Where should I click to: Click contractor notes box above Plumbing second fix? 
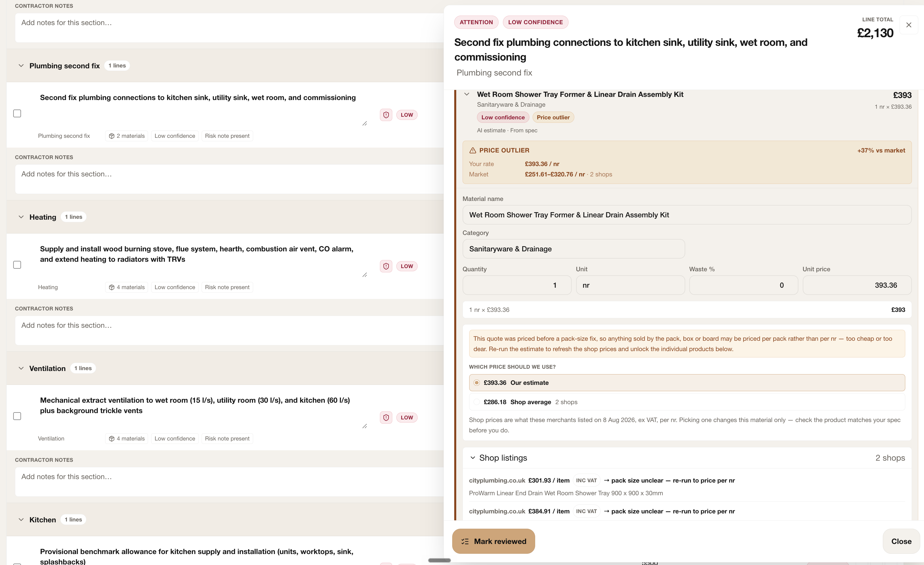(x=229, y=28)
